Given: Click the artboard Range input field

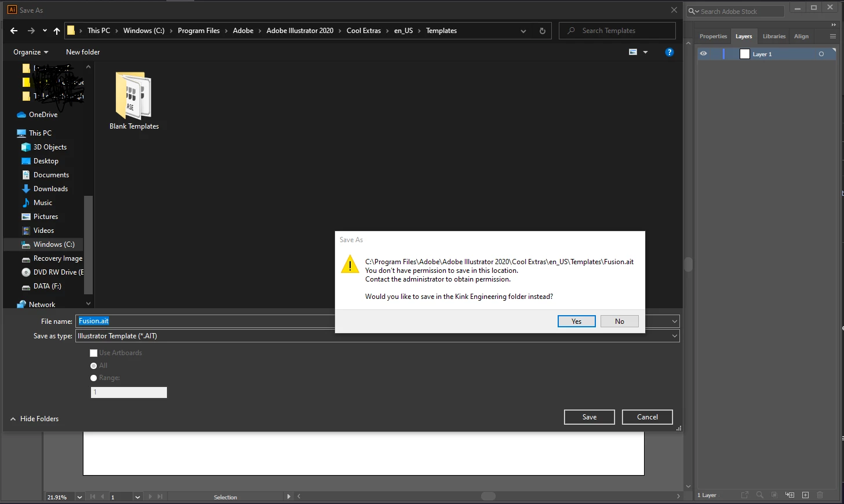Looking at the screenshot, I should click(x=129, y=392).
